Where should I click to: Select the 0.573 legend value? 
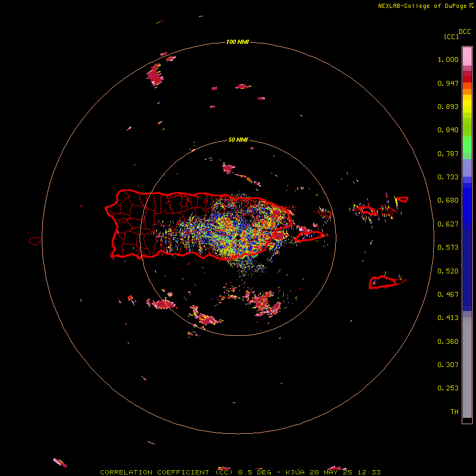coord(448,248)
